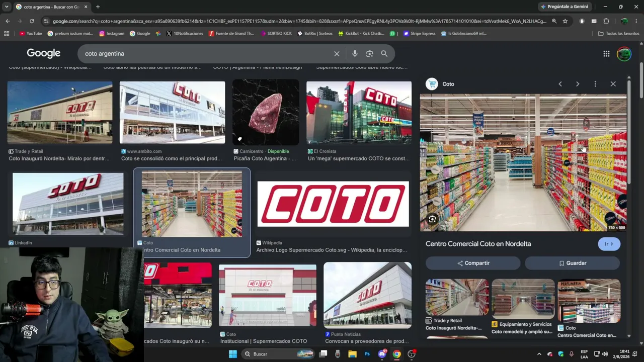The height and width of the screenshot is (362, 644).
Task: Open 'Institucional | Supermercados COTO' thumbnail
Action: click(268, 295)
